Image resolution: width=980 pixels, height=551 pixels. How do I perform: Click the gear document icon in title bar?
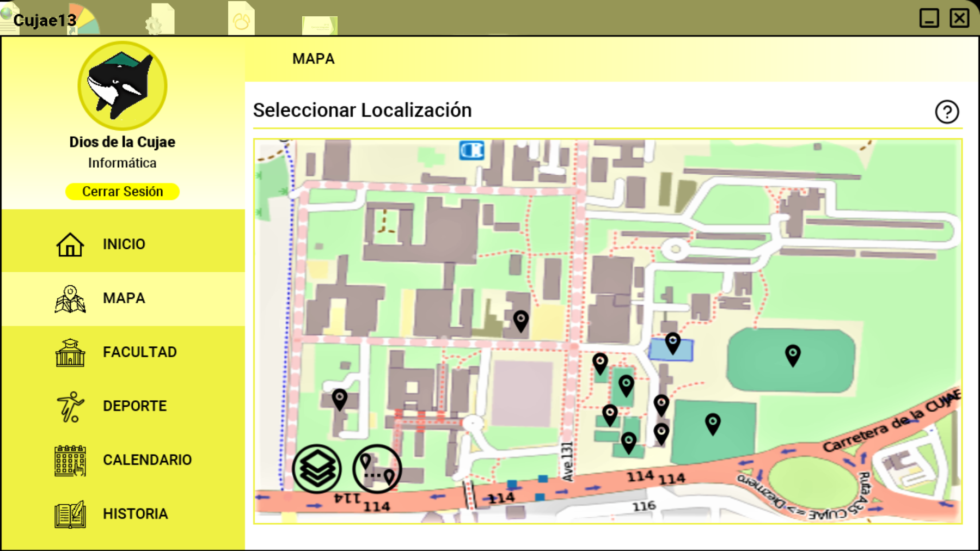pos(160,19)
